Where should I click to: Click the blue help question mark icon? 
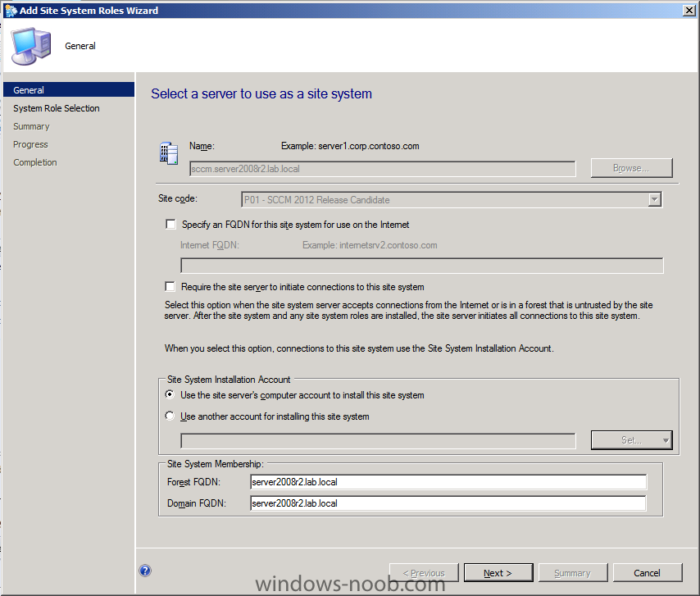(x=145, y=571)
